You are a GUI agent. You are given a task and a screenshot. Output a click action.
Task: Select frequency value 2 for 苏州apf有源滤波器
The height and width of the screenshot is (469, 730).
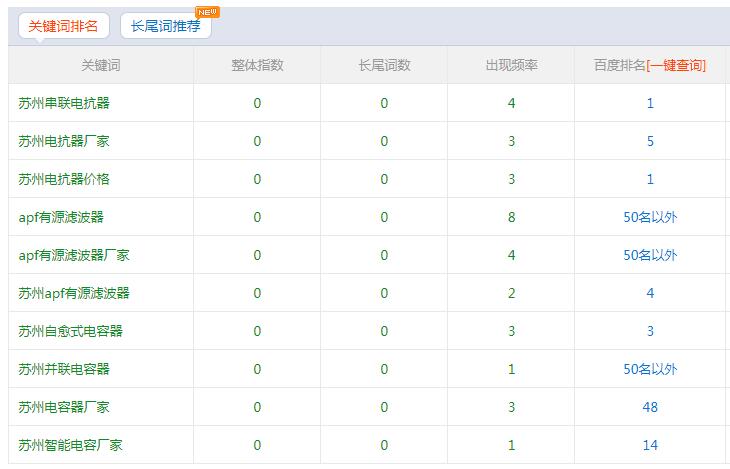512,293
